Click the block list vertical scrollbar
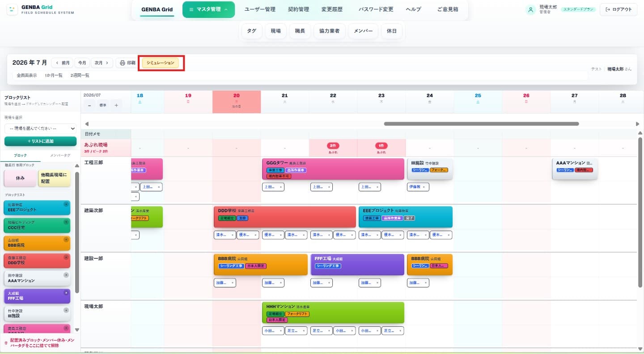Image resolution: width=644 pixels, height=354 pixels. [x=77, y=232]
